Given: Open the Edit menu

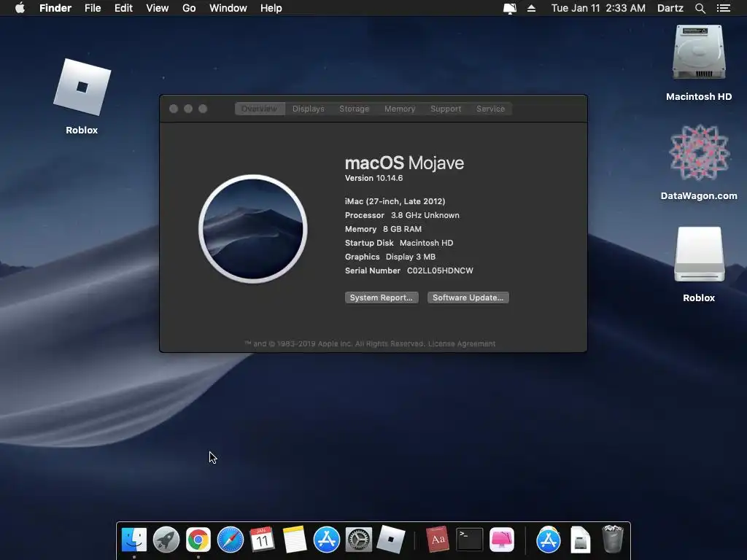Looking at the screenshot, I should (x=123, y=8).
